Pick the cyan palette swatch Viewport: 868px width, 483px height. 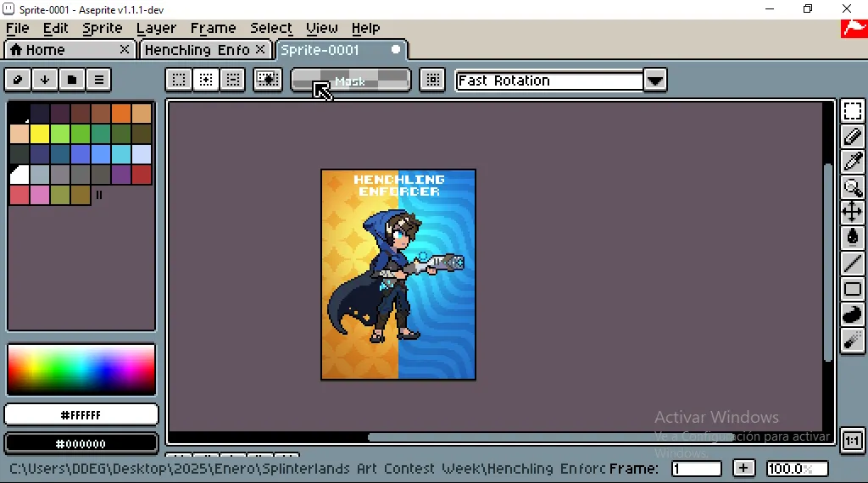click(x=121, y=154)
